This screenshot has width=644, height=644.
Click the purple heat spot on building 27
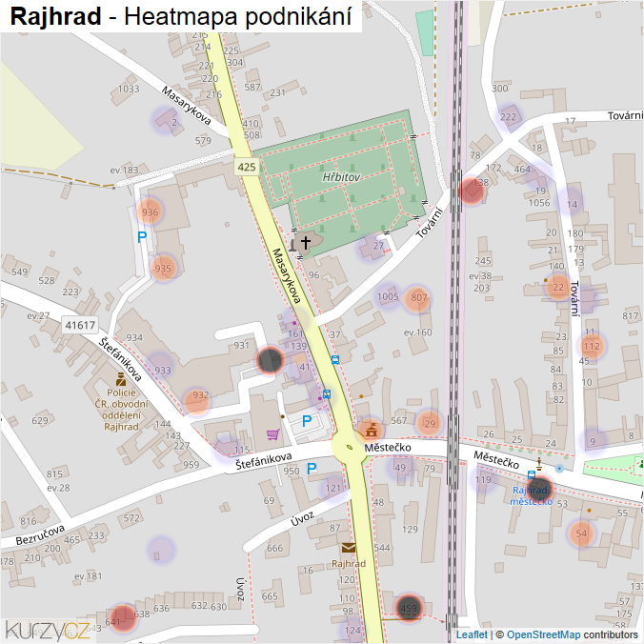[372, 248]
